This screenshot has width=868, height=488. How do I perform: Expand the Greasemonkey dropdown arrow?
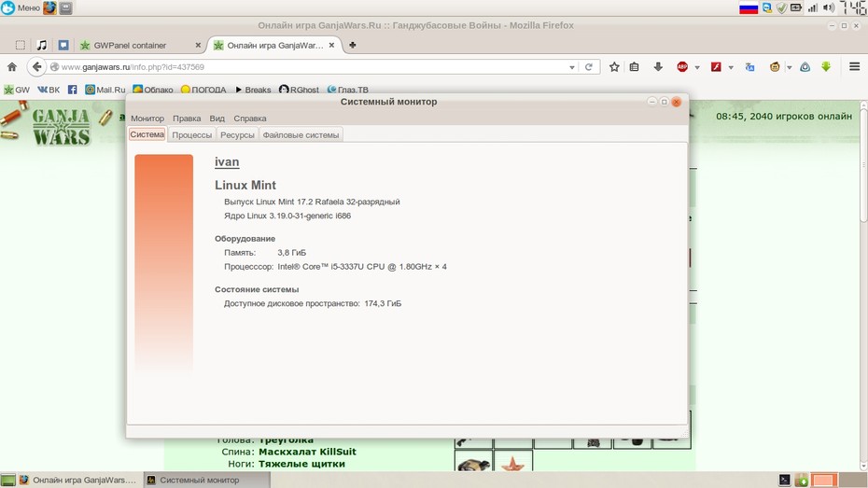coord(790,67)
